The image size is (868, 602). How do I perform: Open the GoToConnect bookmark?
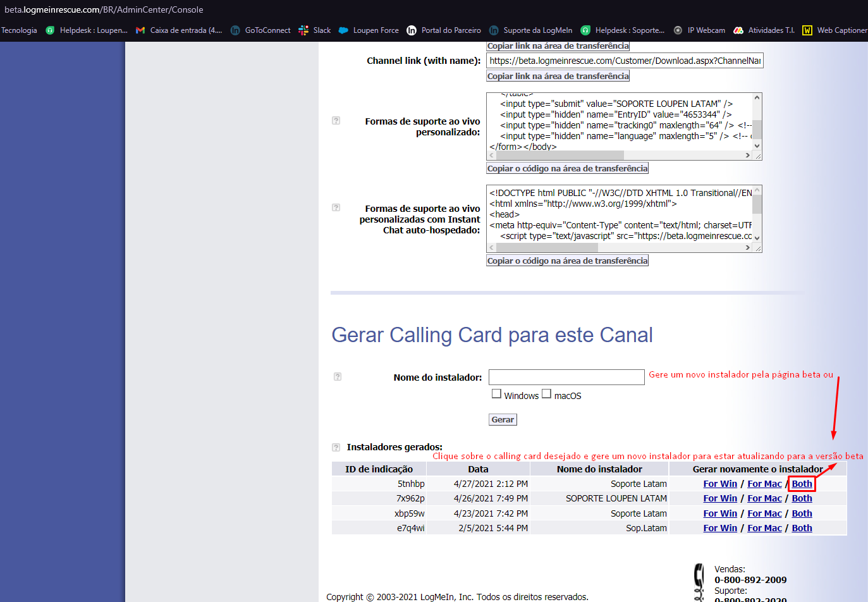click(260, 30)
